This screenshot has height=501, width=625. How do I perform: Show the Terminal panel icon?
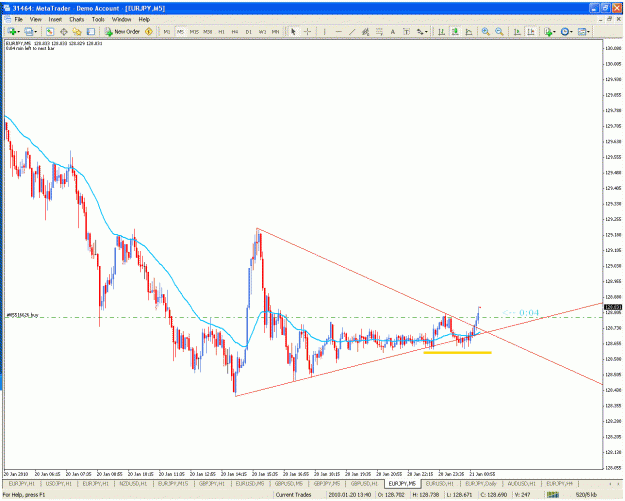[x=91, y=31]
